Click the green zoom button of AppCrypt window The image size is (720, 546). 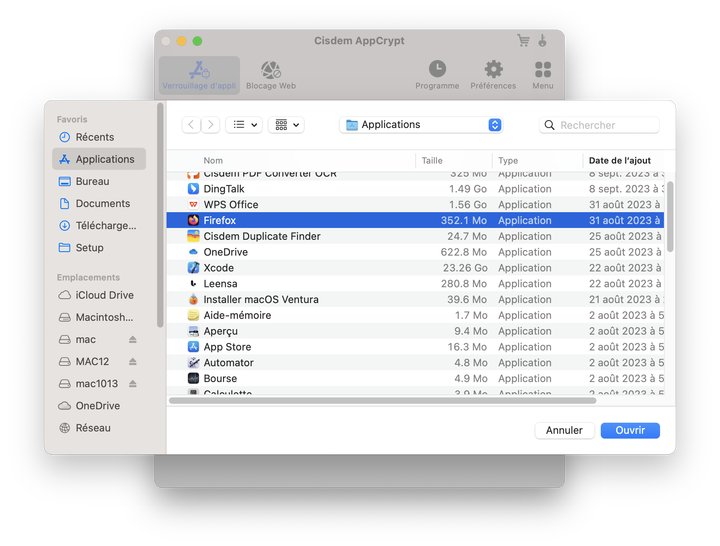pyautogui.click(x=197, y=41)
